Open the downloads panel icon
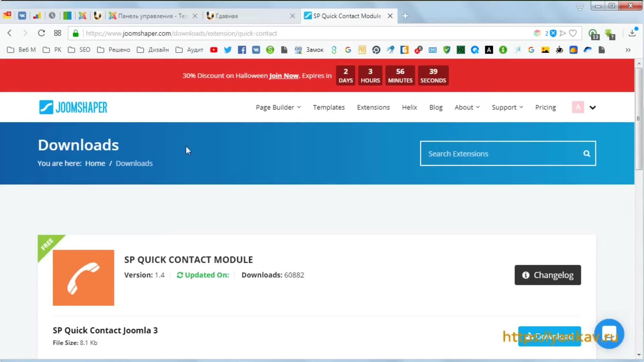 pos(632,33)
